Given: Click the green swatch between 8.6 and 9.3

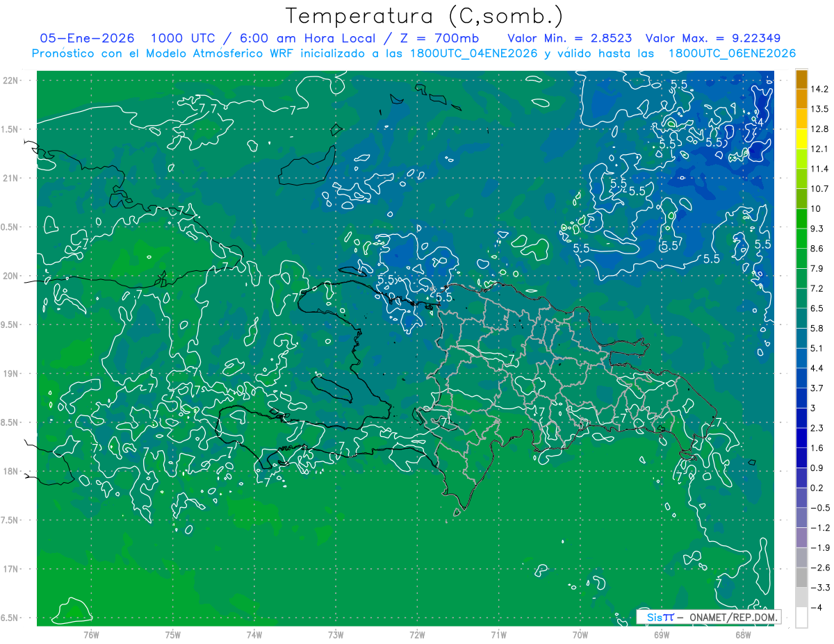Looking at the screenshot, I should click(801, 238).
